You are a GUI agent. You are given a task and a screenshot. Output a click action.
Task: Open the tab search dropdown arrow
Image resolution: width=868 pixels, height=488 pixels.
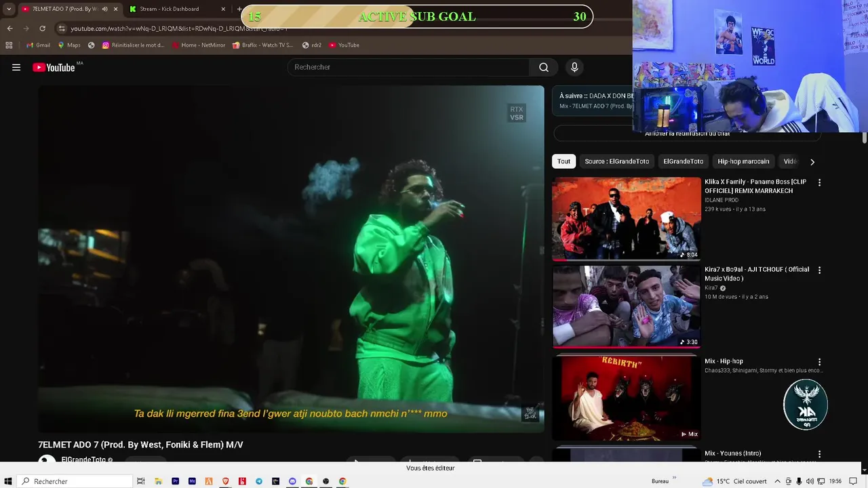[9, 9]
